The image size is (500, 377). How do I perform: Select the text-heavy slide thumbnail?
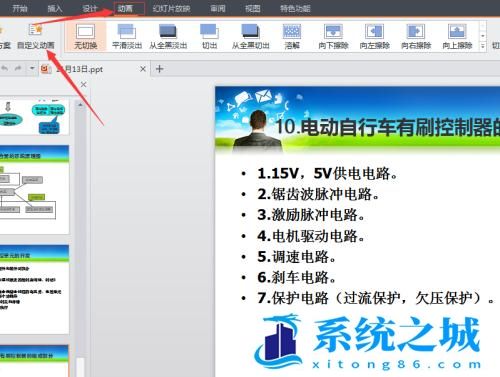(34, 289)
